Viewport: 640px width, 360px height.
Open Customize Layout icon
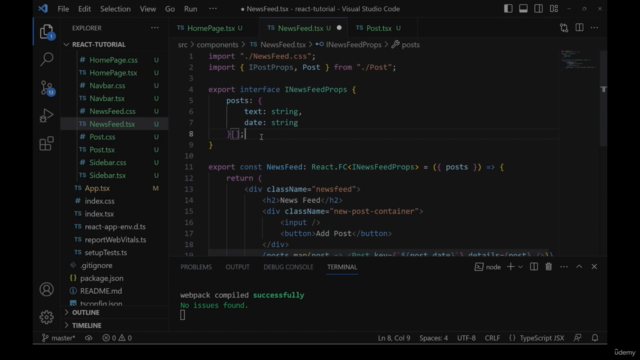click(554, 9)
